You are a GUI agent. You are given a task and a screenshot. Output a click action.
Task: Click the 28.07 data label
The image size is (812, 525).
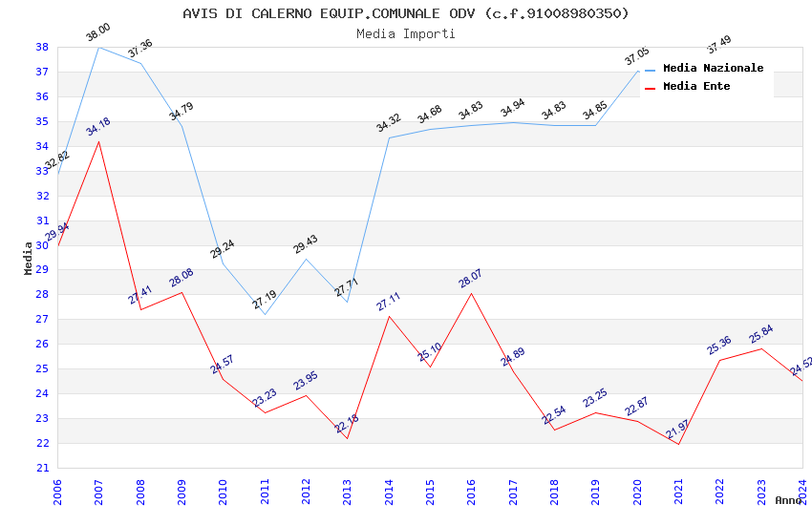(x=470, y=279)
